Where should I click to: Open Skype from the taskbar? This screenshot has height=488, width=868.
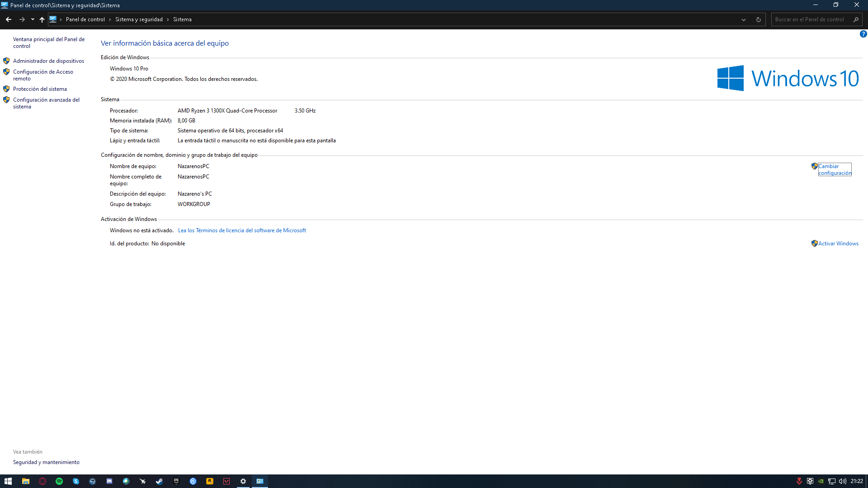click(75, 481)
